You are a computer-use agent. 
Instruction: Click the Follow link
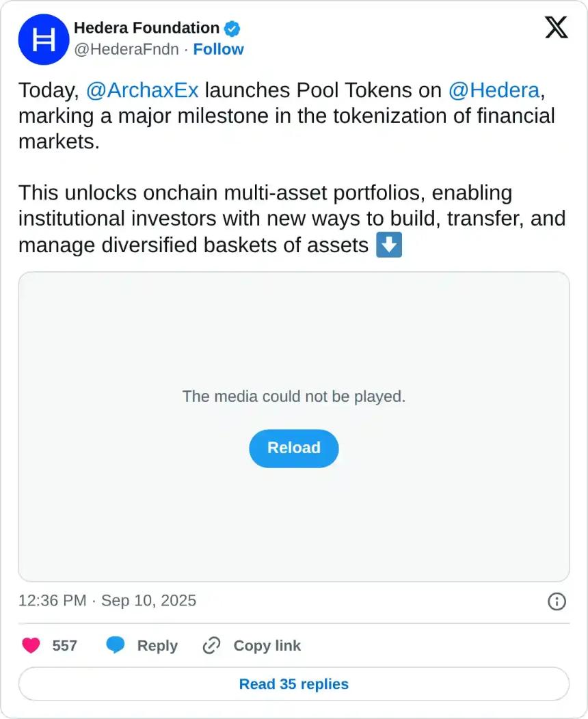218,49
